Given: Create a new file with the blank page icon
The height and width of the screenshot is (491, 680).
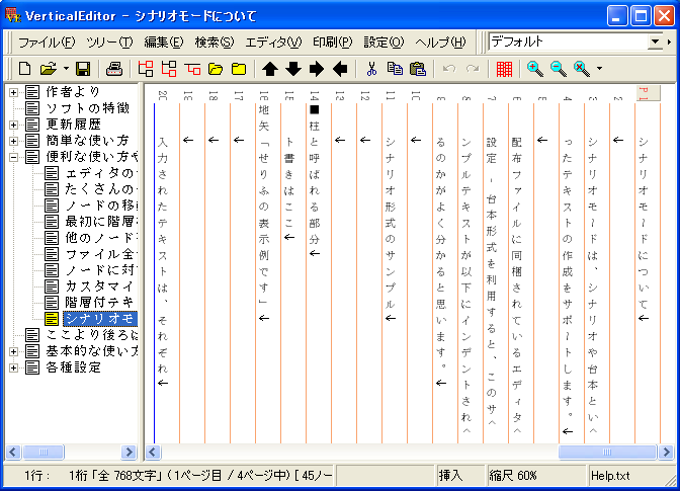Looking at the screenshot, I should pos(25,69).
